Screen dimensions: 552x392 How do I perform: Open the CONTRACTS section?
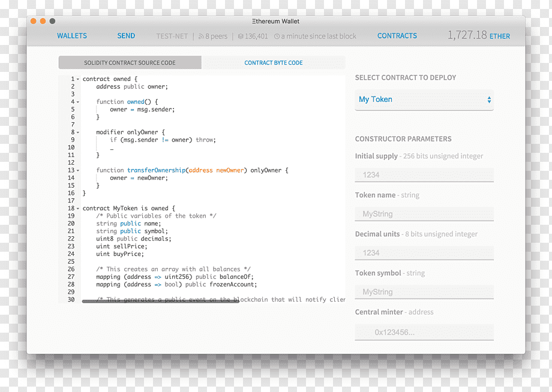click(x=397, y=36)
